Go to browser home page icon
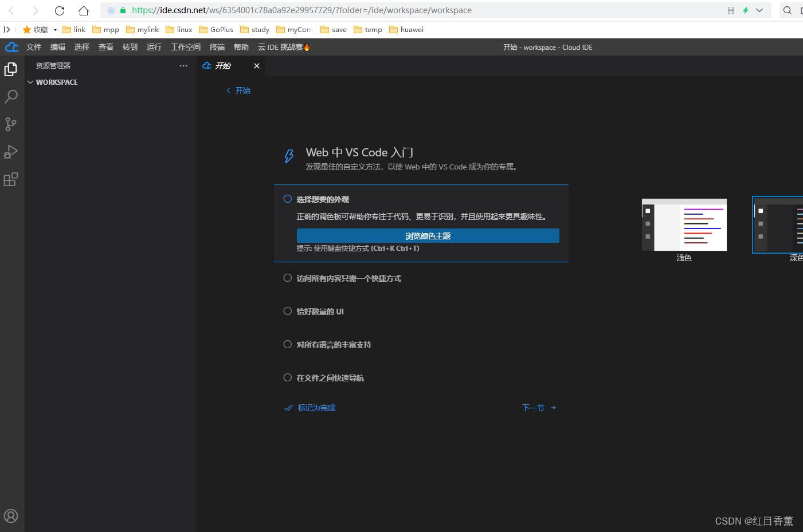This screenshot has width=803, height=532. click(x=84, y=10)
